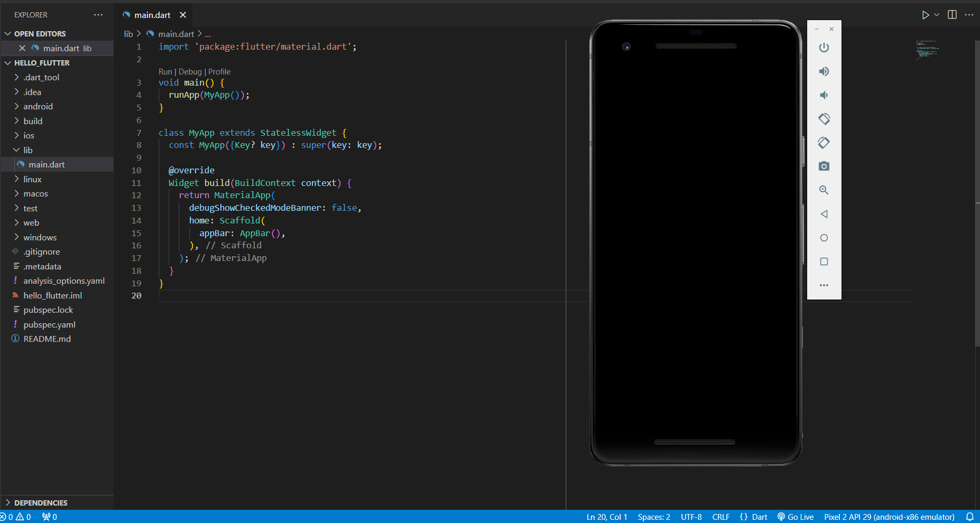980x523 pixels.
Task: Open Explorer views and more actions menu
Action: tap(98, 15)
